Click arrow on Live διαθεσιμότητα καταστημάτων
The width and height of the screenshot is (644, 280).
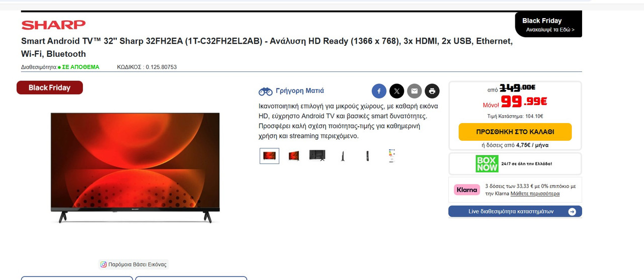pyautogui.click(x=572, y=212)
